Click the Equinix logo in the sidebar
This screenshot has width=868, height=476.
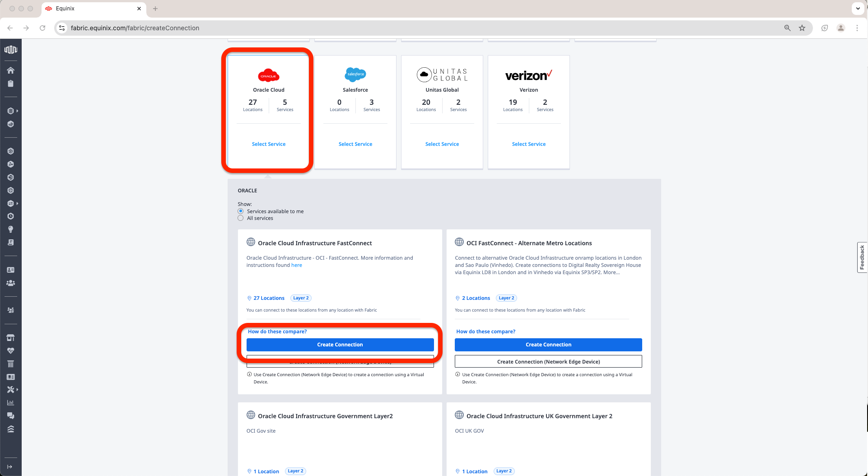[x=11, y=50]
